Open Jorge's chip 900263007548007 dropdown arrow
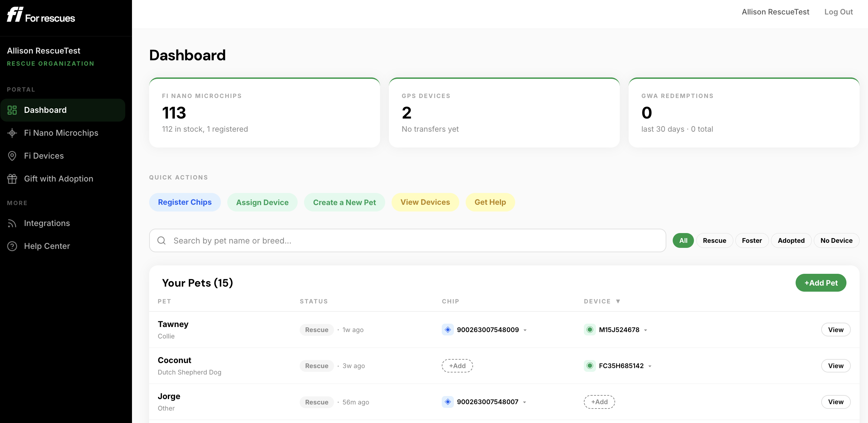Image resolution: width=868 pixels, height=423 pixels. (x=525, y=402)
